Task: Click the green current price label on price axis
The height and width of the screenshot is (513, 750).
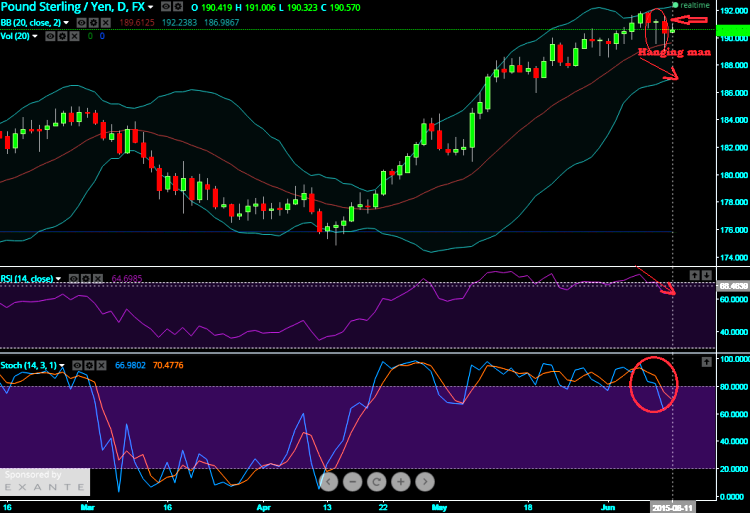Action: tap(733, 30)
